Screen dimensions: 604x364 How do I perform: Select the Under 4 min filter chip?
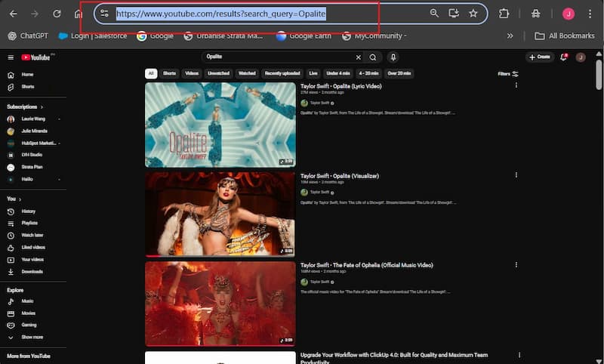[338, 73]
